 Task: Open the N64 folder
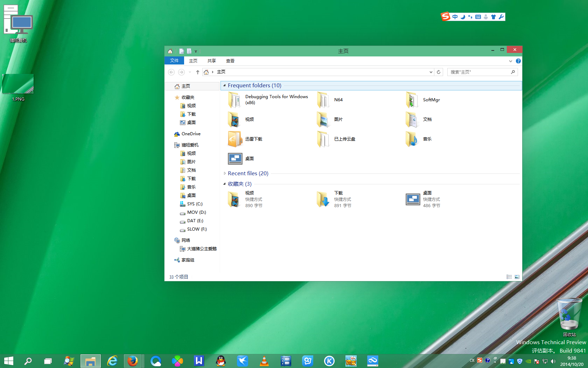click(x=330, y=100)
